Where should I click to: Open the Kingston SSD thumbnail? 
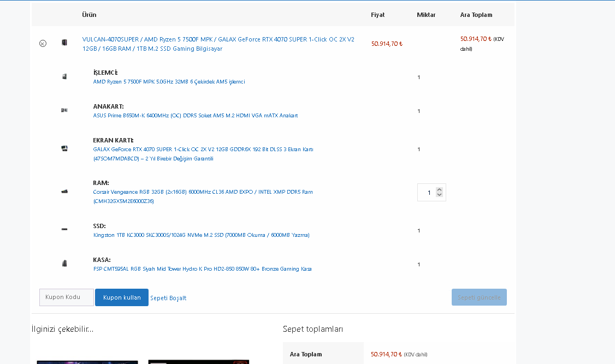coord(64,229)
